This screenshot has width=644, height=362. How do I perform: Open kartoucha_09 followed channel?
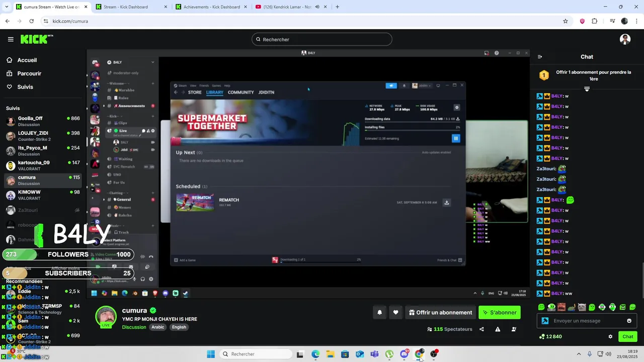[x=43, y=165]
